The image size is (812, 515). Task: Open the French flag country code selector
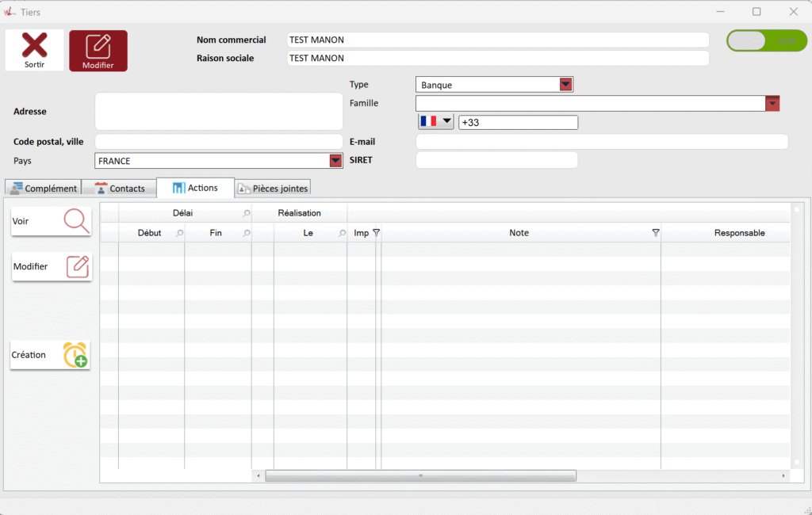(x=436, y=122)
